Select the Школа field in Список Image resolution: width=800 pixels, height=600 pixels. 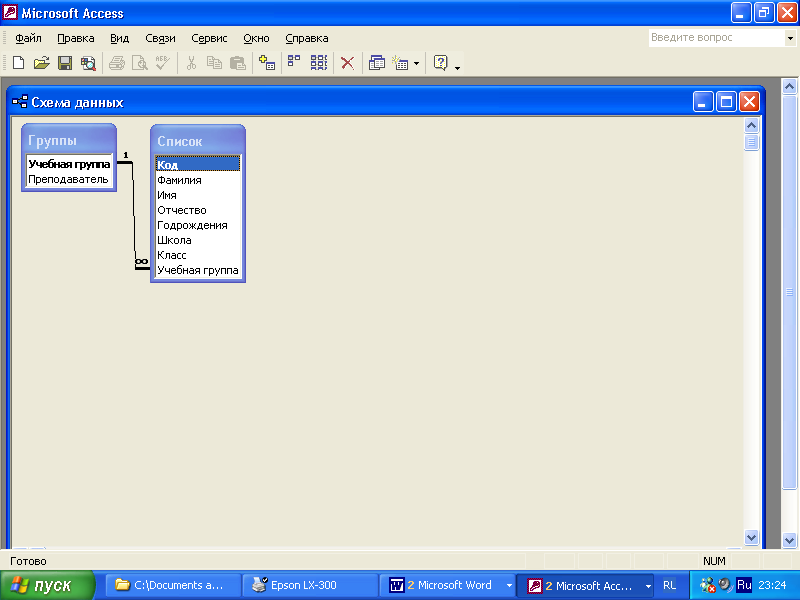[x=197, y=240]
